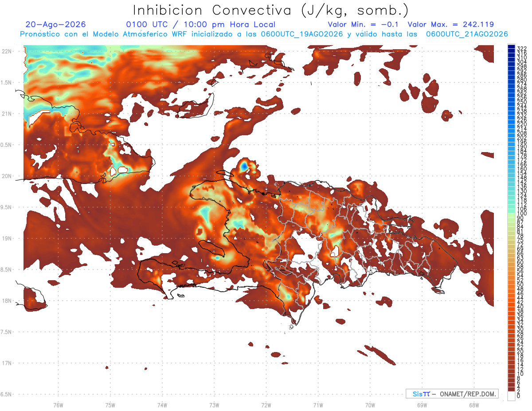
Task: Click the title 'Inhibicion Convectiva (J/kg, somb.)'
Action: 270,10
